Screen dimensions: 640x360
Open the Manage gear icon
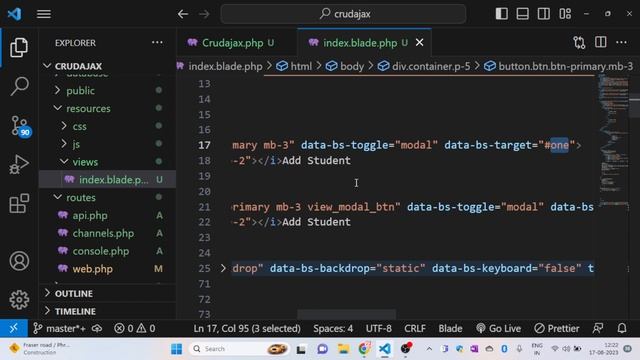point(19,300)
